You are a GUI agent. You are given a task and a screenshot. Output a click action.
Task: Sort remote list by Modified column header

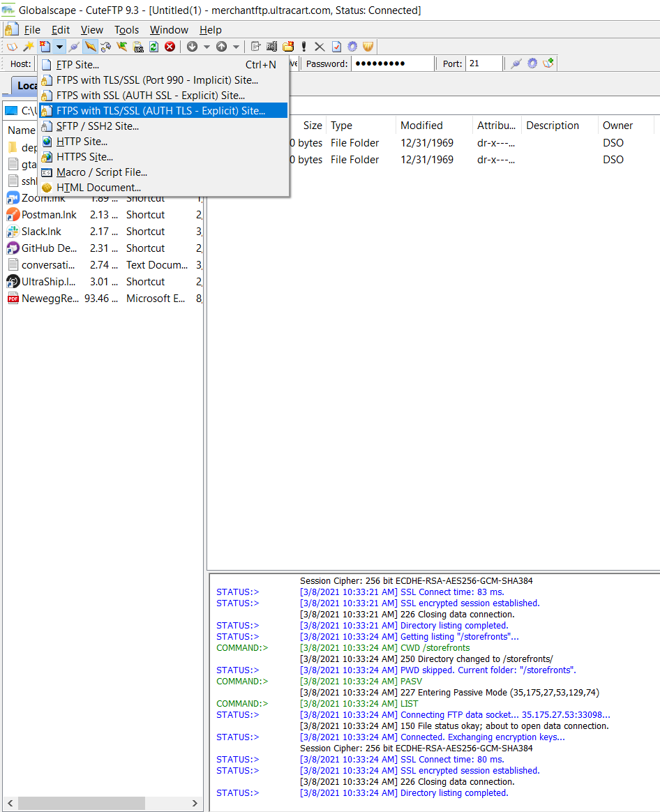[x=435, y=126]
